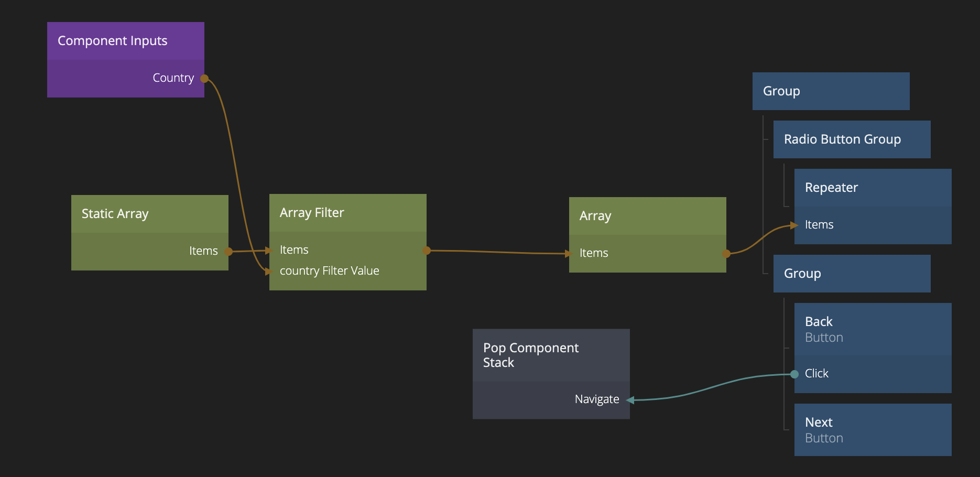Select the top-level Group node
Viewport: 980px width, 477px height.
831,91
